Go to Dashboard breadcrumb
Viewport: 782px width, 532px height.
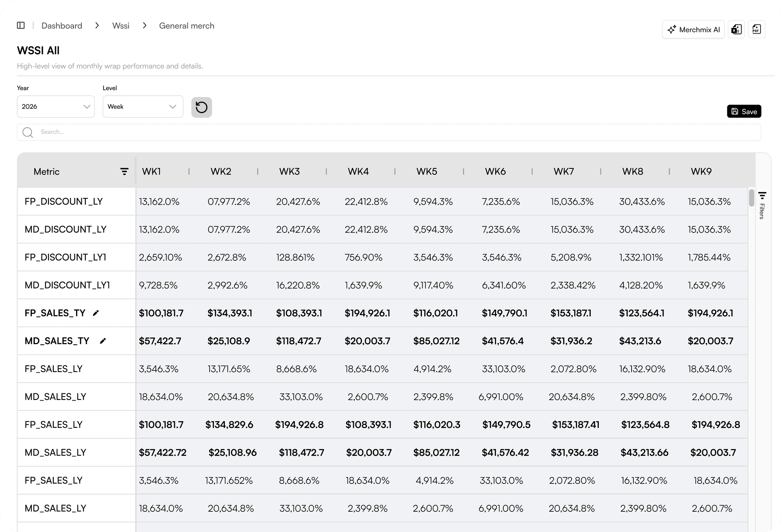[62, 26]
